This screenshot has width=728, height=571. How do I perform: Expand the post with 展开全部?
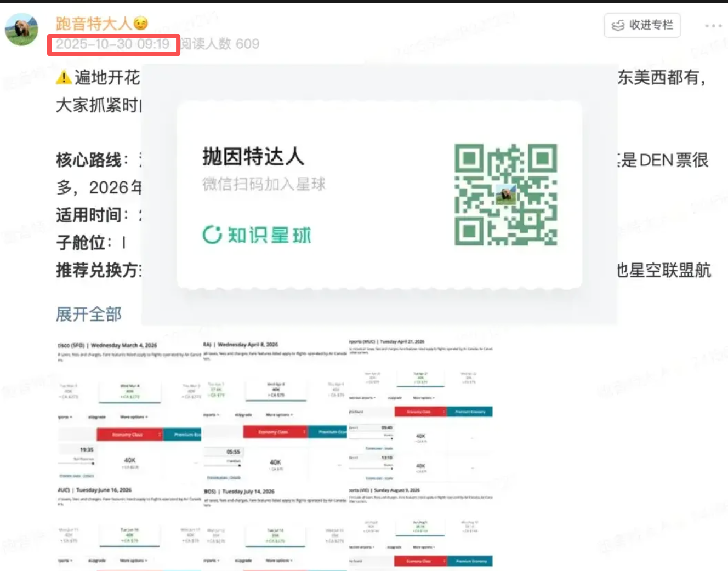point(88,315)
